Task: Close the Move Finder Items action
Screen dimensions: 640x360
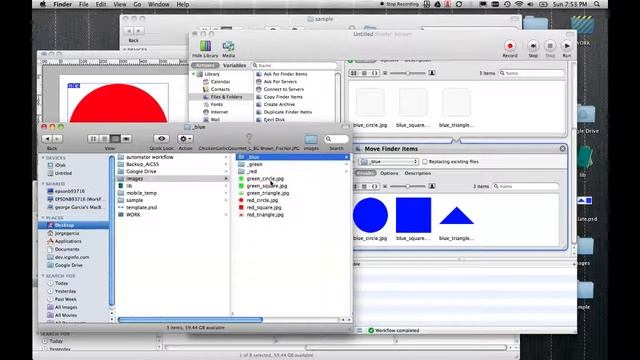Action: pyautogui.click(x=562, y=149)
